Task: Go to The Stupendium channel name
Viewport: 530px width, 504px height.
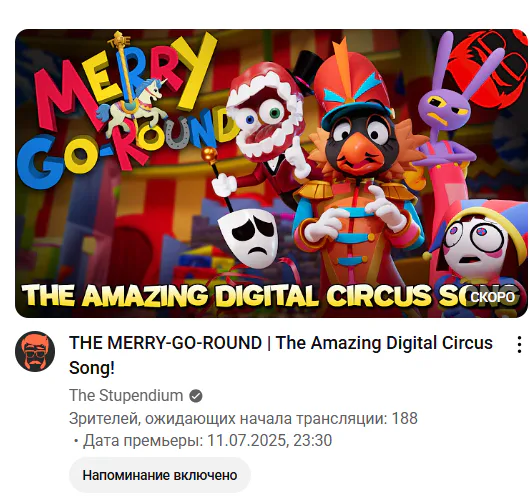Action: (126, 395)
